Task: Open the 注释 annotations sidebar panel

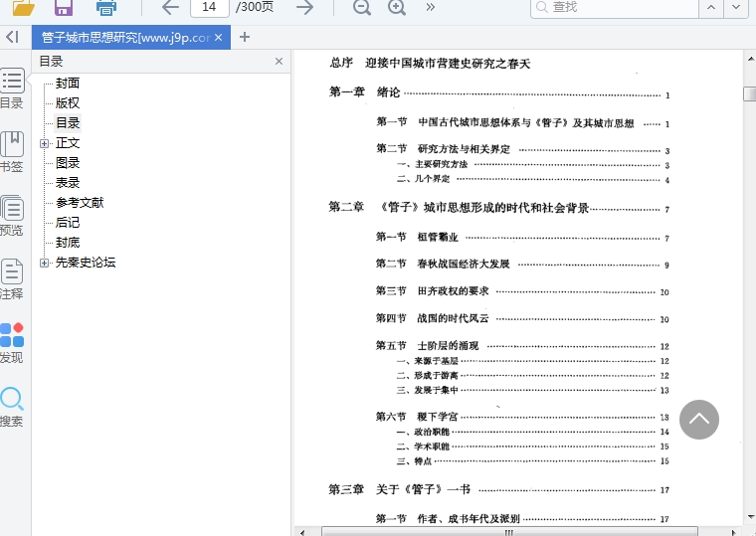Action: (12, 279)
